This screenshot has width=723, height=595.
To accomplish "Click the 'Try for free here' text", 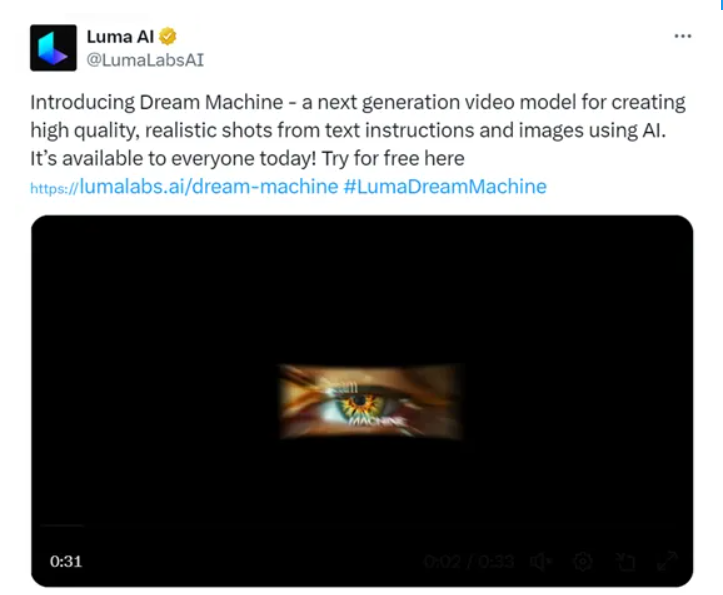I will pyautogui.click(x=393, y=158).
